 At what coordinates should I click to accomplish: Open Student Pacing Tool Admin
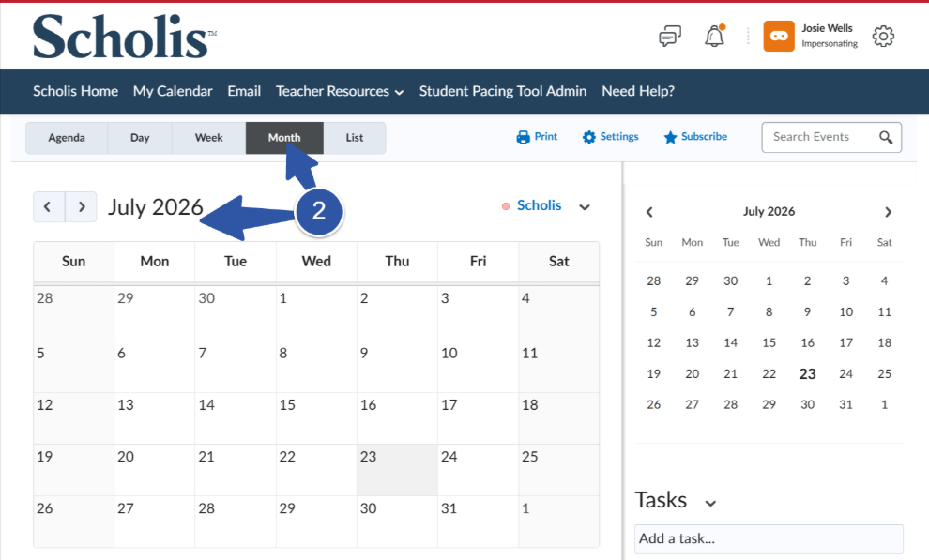503,91
